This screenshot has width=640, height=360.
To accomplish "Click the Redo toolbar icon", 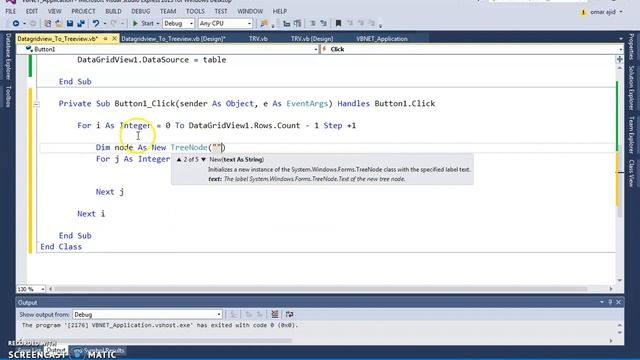I will point(114,24).
